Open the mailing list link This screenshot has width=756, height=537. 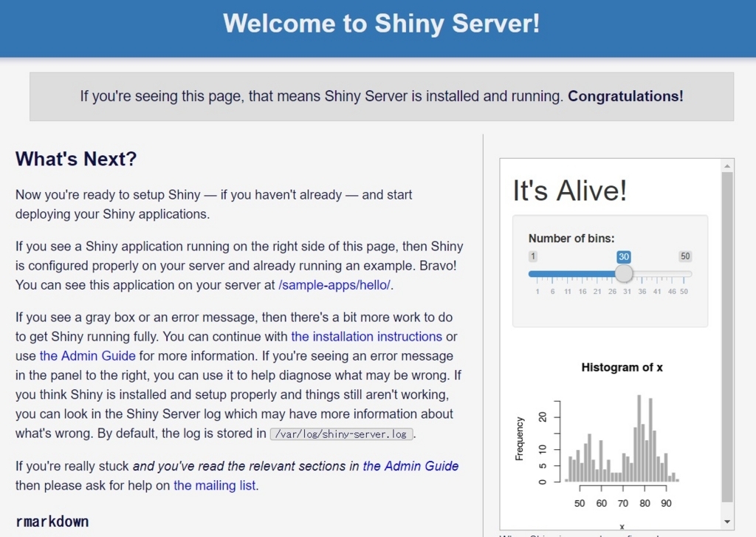coord(215,485)
